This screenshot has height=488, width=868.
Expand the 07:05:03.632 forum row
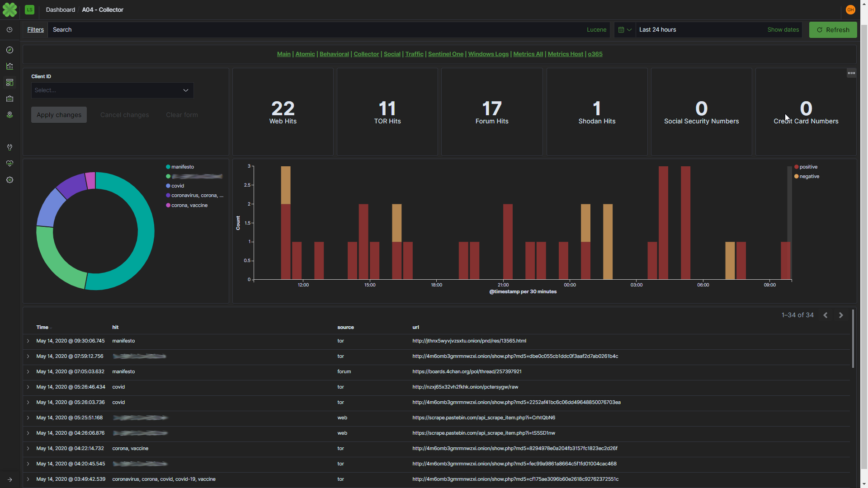point(28,372)
